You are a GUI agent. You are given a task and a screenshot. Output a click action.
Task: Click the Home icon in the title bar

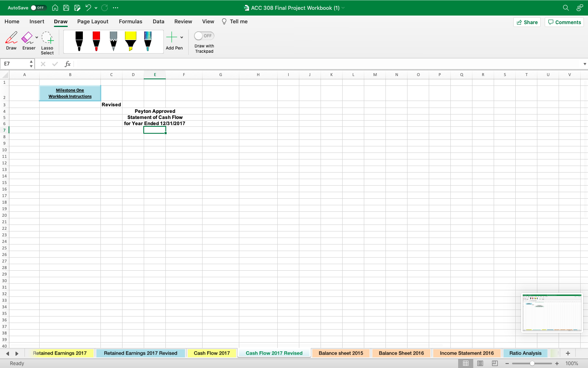coord(55,8)
